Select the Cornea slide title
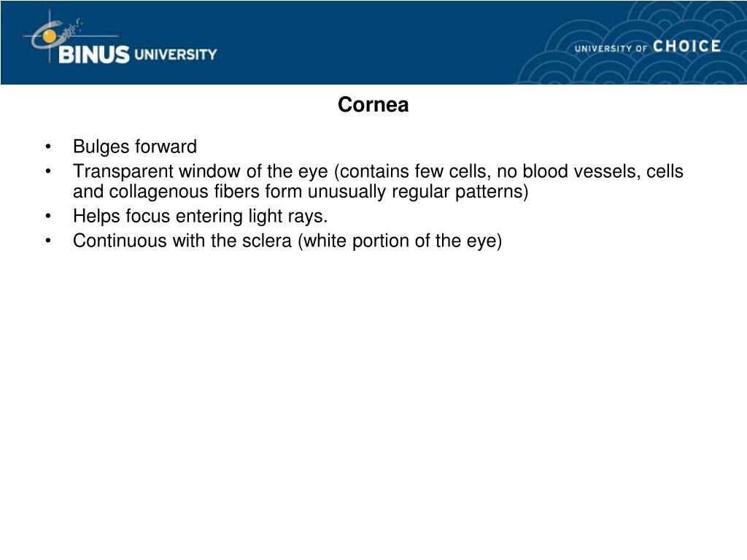 pos(373,105)
